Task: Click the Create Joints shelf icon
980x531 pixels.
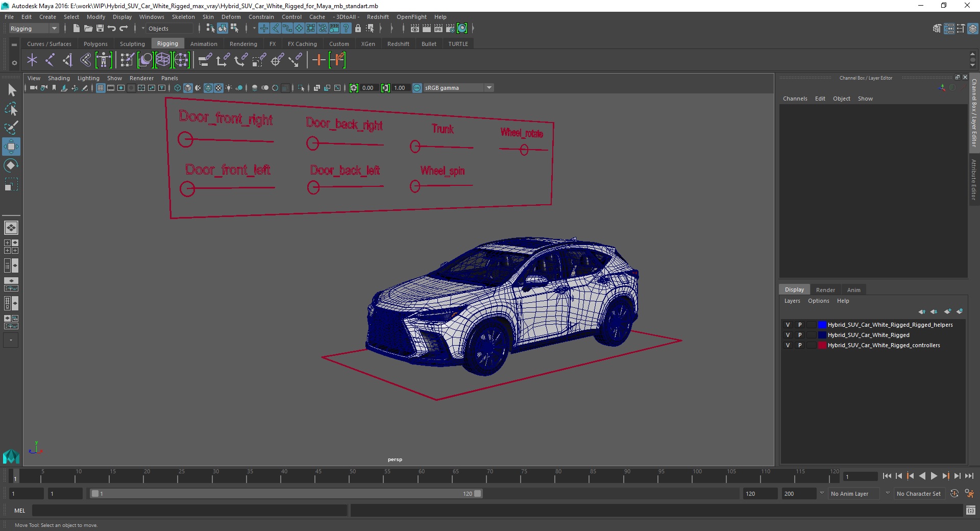Action: (50, 60)
